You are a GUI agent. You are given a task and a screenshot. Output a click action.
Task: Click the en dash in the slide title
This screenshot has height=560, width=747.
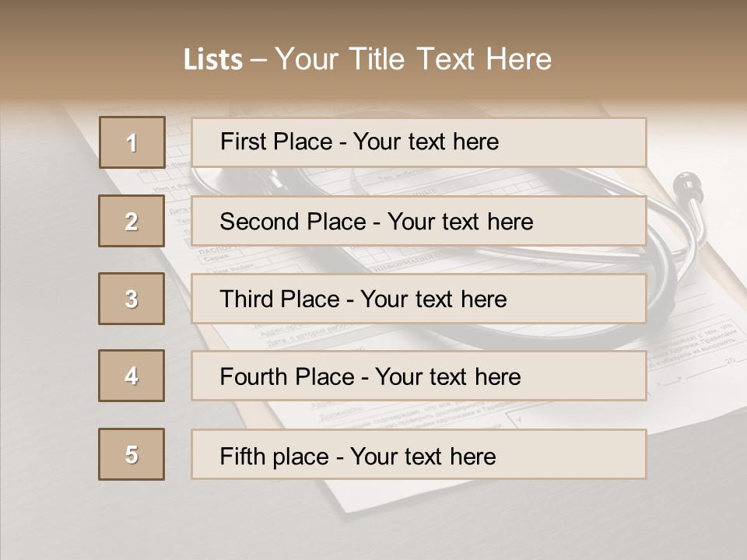[x=258, y=60]
